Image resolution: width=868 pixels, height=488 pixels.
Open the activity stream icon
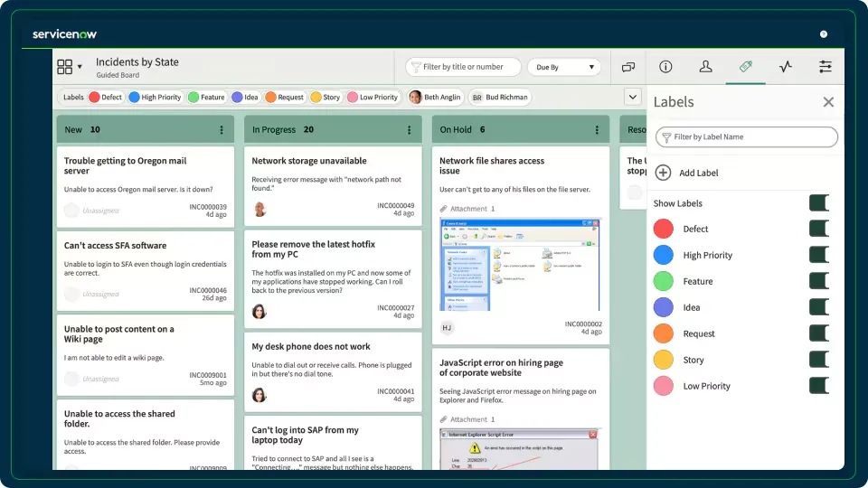[x=785, y=67]
